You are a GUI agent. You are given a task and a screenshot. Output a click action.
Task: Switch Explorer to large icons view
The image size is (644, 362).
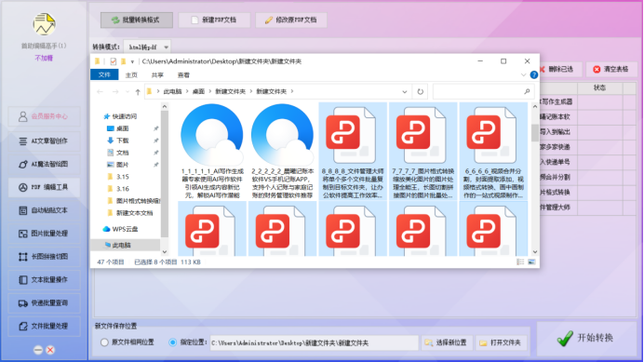point(531,262)
